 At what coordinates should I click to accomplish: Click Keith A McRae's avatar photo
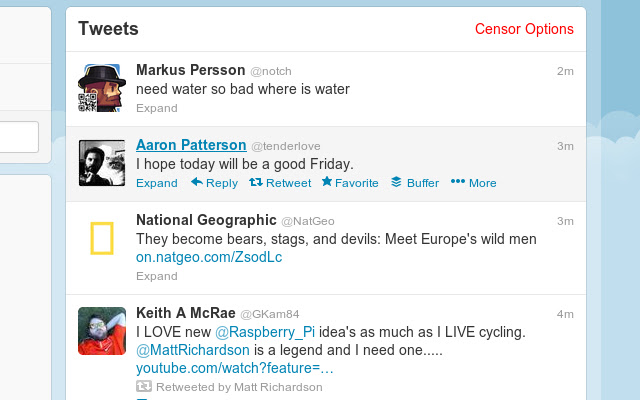click(102, 331)
